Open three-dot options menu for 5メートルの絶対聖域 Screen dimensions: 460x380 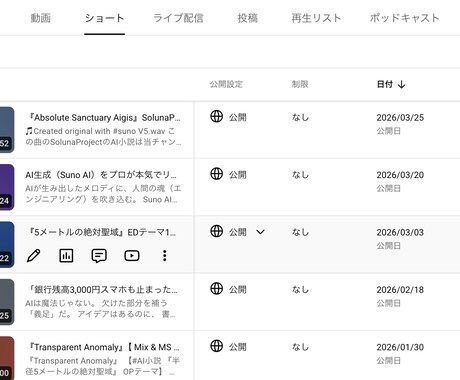tap(164, 256)
